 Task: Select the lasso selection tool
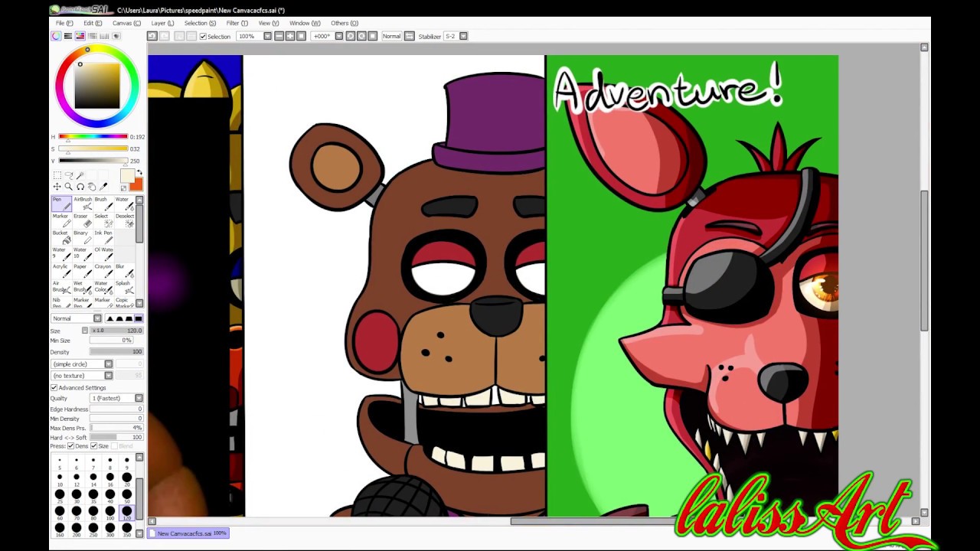coord(69,175)
